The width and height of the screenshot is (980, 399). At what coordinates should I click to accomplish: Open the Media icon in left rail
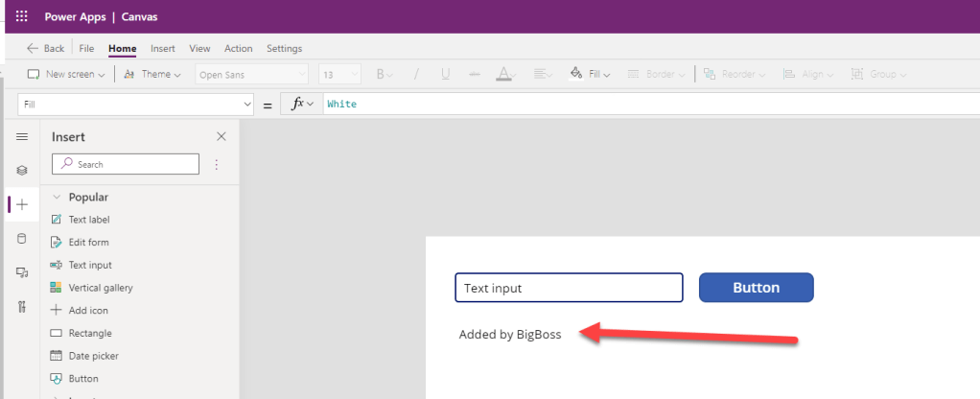coord(22,273)
